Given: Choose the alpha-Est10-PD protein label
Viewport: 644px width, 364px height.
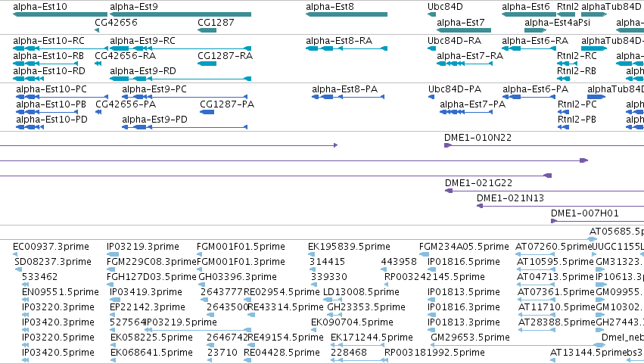Looking at the screenshot, I should pyautogui.click(x=51, y=119).
